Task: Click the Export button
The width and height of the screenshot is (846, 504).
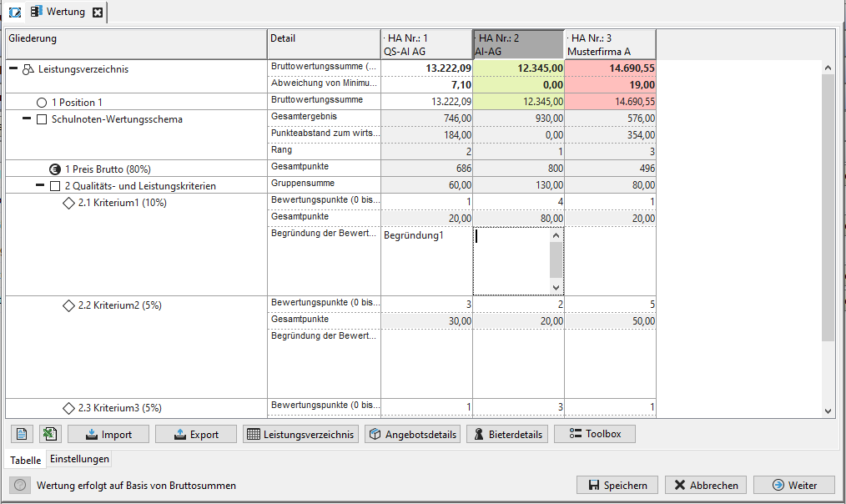Action: tap(196, 434)
